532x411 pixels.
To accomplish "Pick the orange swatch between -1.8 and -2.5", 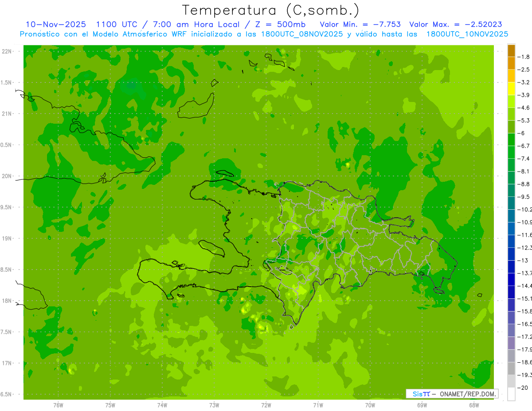I will tap(511, 63).
